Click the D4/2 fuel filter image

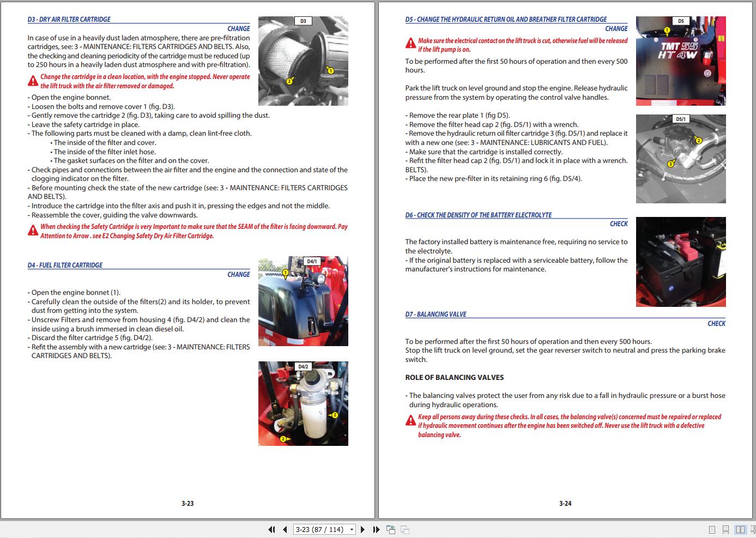tap(303, 403)
